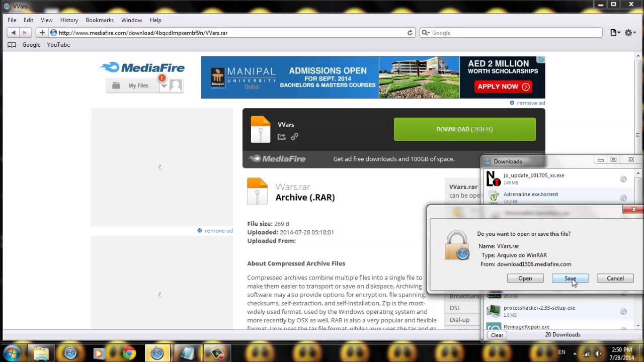
Task: Open the Bookmarks menu
Action: [100, 20]
